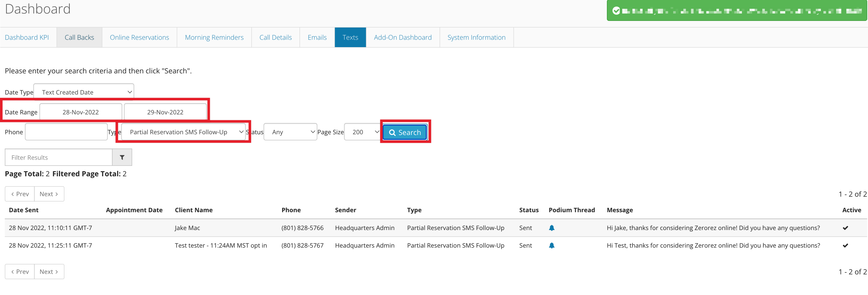
Task: Click the start date field 28-Nov-2022
Action: (x=81, y=112)
